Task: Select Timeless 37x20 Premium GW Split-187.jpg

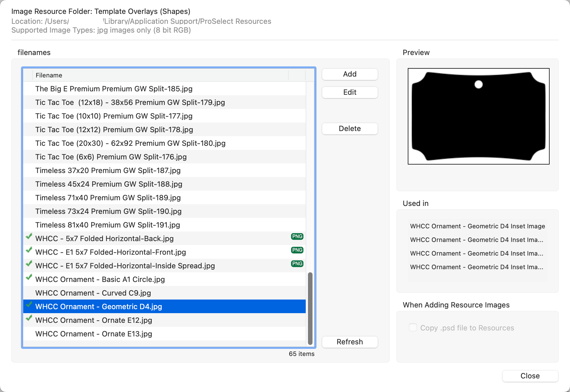Action: point(108,170)
